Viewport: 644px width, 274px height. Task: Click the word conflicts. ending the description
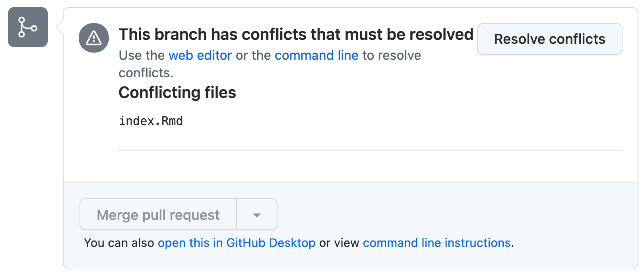[146, 73]
